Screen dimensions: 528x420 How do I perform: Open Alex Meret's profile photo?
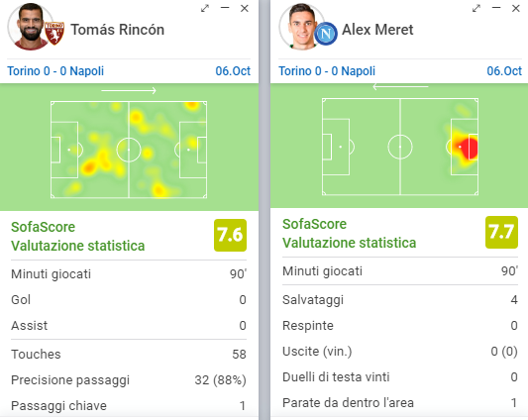pos(300,27)
